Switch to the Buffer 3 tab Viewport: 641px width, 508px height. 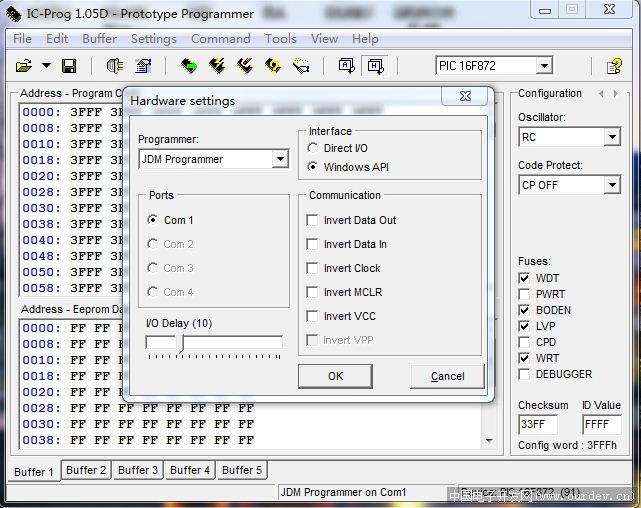[x=138, y=470]
